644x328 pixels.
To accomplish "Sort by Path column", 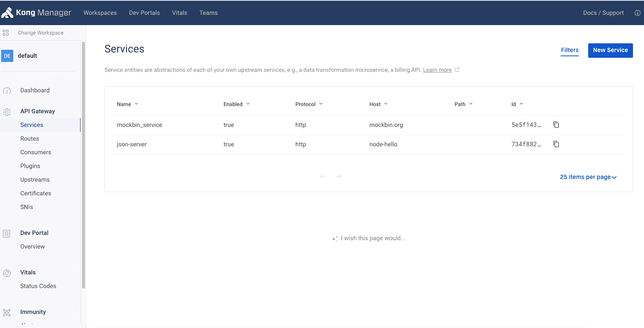I will pos(464,104).
